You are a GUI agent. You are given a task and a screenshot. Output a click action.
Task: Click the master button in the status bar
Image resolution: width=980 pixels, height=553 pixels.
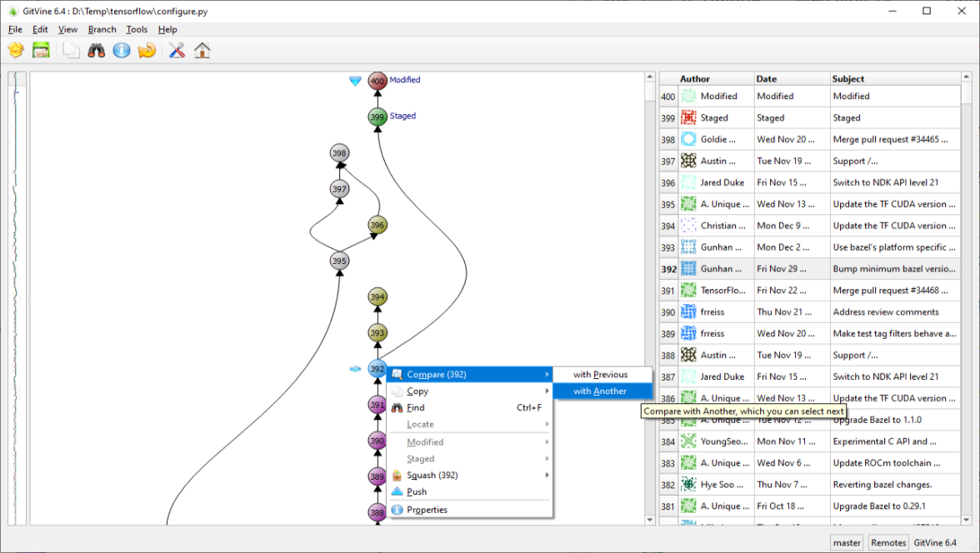click(x=846, y=542)
